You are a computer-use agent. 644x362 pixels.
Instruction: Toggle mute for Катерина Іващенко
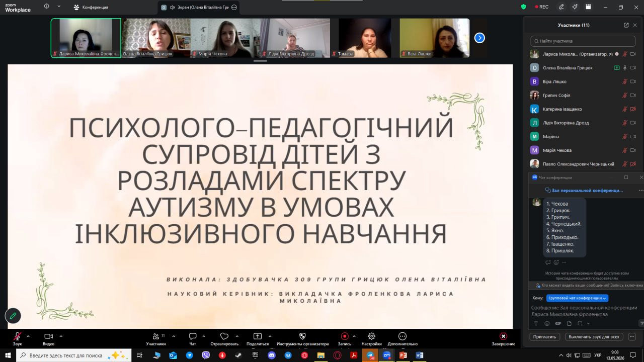[625, 109]
